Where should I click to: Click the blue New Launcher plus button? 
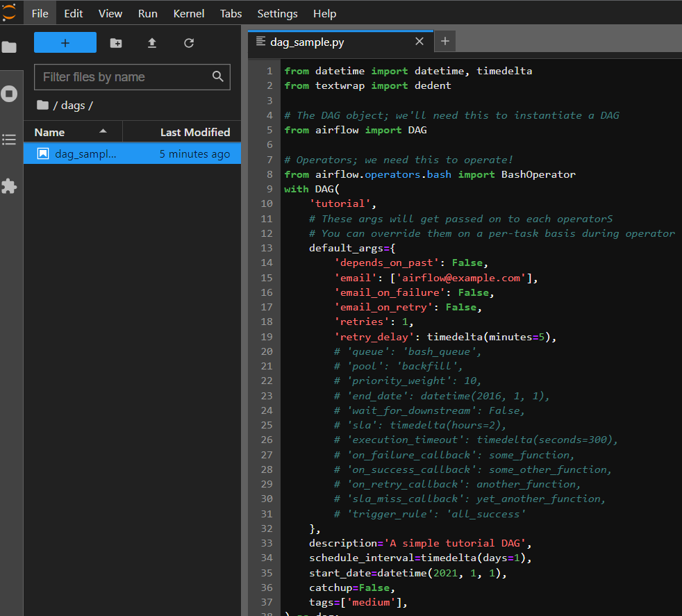[65, 43]
